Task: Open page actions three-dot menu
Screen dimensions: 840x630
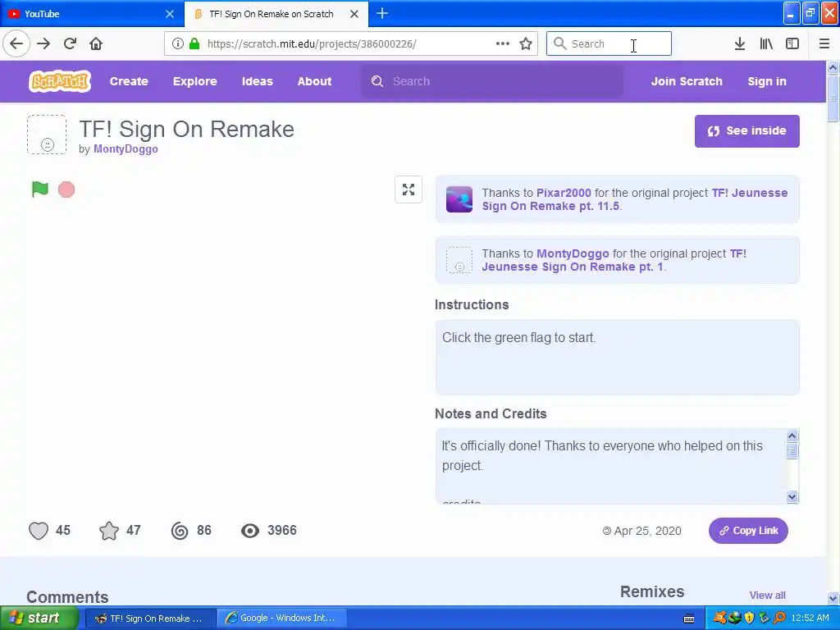Action: 503,43
